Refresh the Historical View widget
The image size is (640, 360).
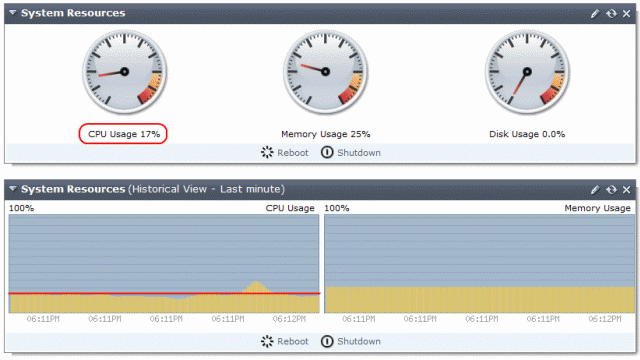[611, 190]
